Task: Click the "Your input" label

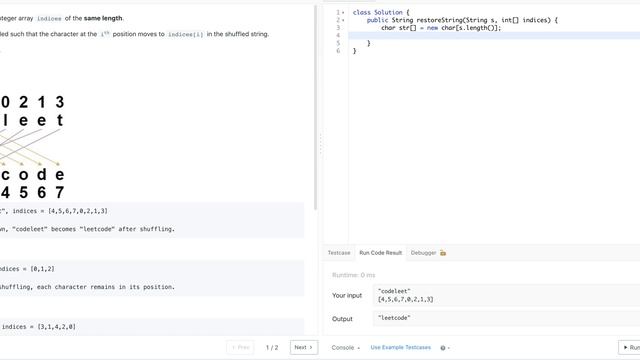Action: click(x=347, y=296)
